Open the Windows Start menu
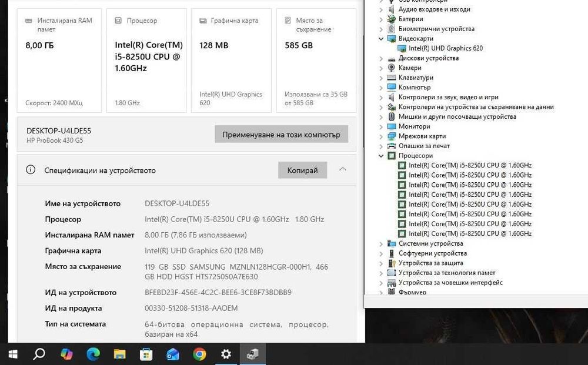The height and width of the screenshot is (365, 588). (x=13, y=354)
